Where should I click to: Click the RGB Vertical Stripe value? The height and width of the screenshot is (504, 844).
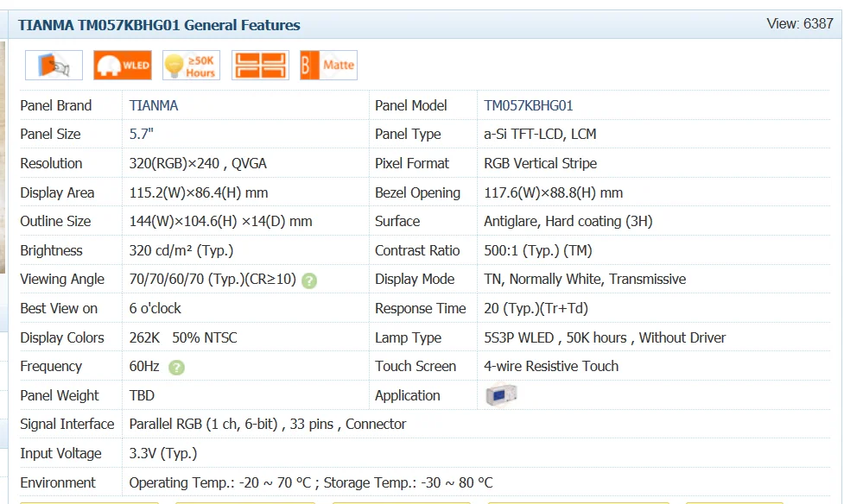(540, 163)
